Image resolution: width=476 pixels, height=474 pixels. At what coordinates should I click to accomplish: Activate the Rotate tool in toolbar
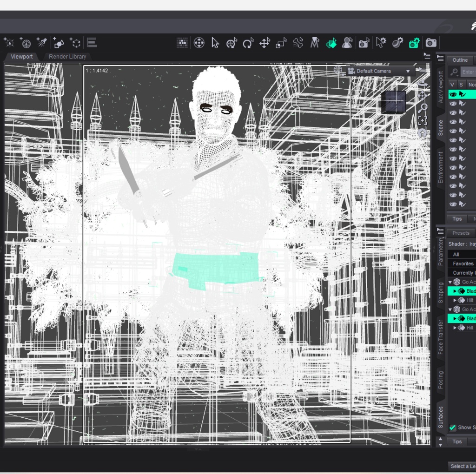coord(248,43)
